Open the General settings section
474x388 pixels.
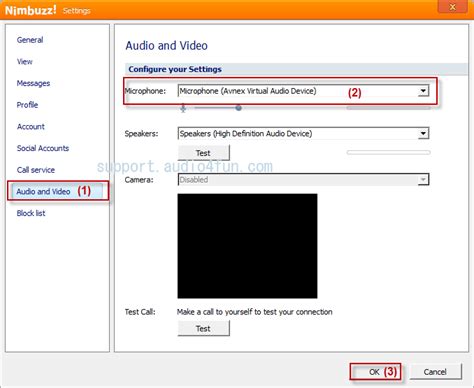[30, 40]
